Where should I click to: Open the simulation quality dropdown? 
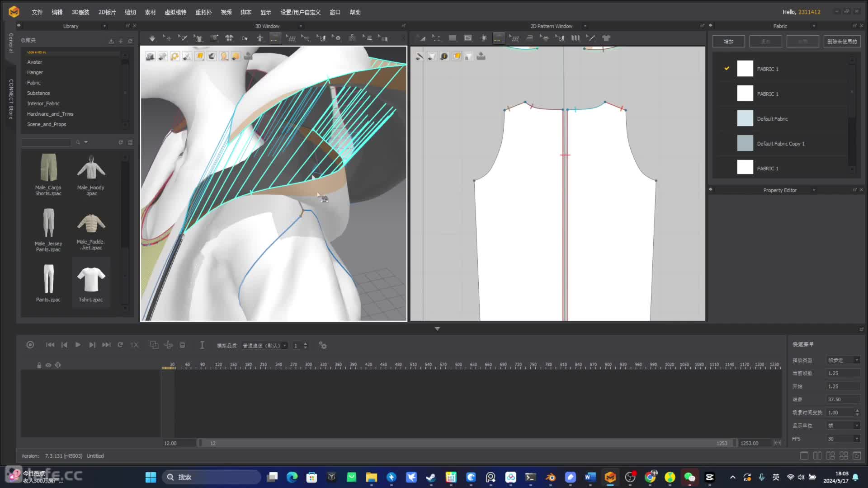[264, 346]
